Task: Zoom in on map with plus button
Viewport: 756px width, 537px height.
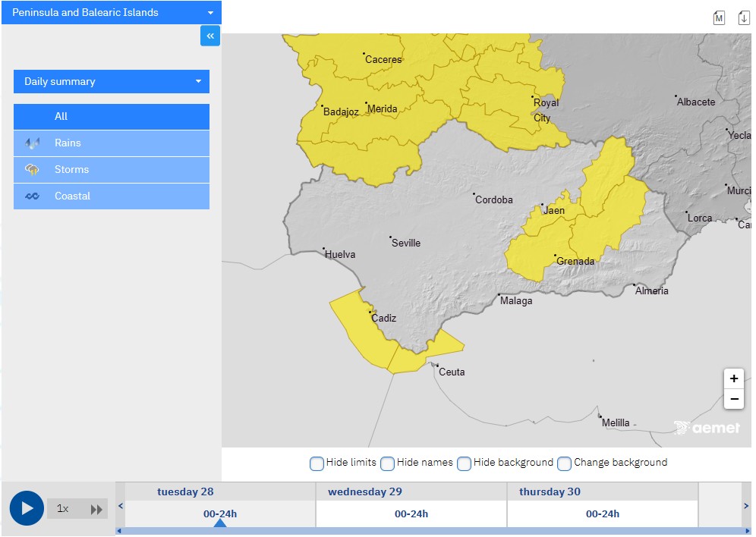Action: pos(733,378)
